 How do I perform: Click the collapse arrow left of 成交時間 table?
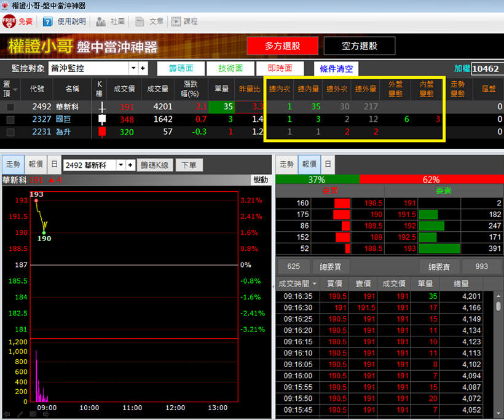[x=274, y=285]
